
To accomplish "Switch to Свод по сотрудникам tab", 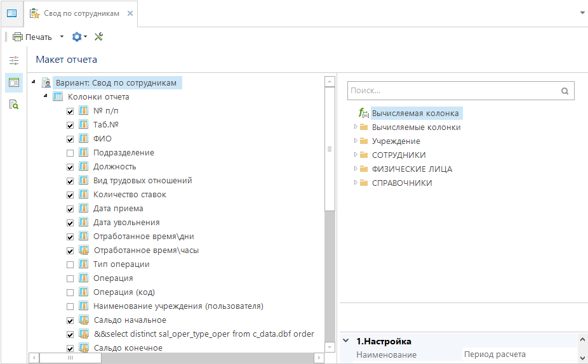I will [81, 13].
